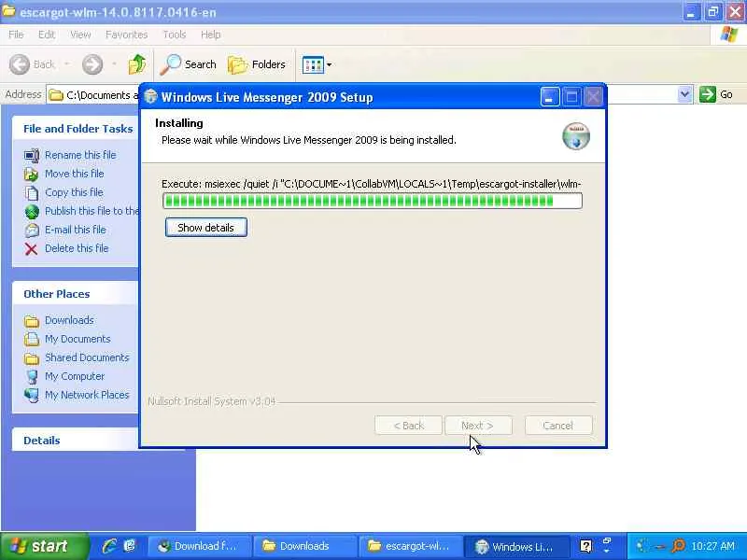747x560 pixels.
Task: Click the Go button beside address bar
Action: click(x=716, y=94)
